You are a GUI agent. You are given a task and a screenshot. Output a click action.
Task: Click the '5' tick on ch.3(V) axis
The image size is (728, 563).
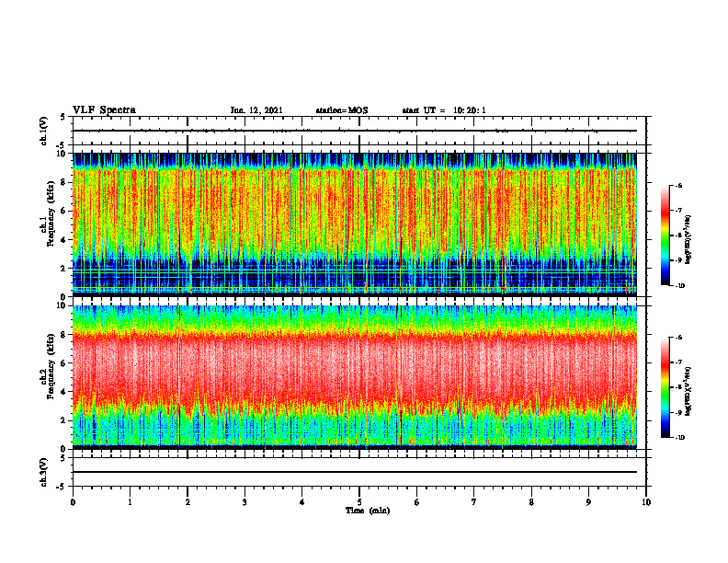coord(63,458)
